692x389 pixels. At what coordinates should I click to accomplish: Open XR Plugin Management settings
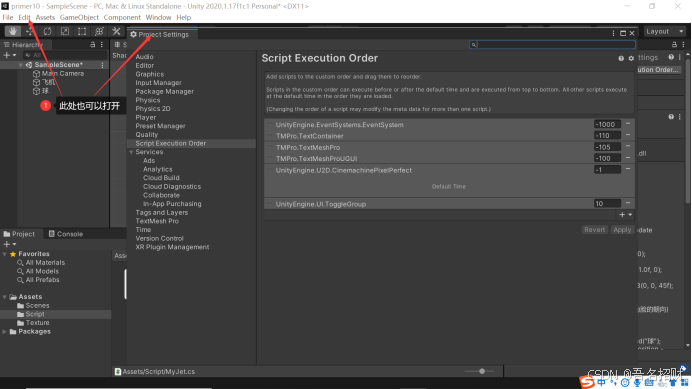[x=172, y=247]
